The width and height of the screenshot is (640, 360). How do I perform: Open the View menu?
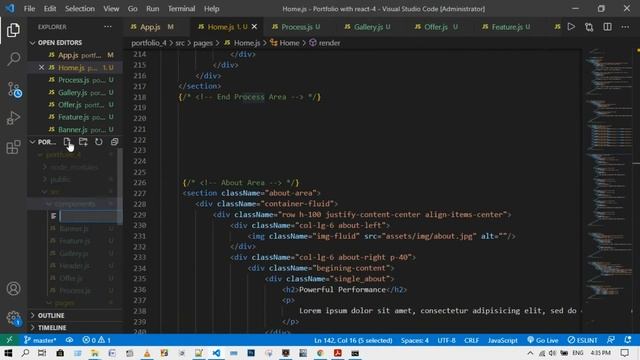111,9
